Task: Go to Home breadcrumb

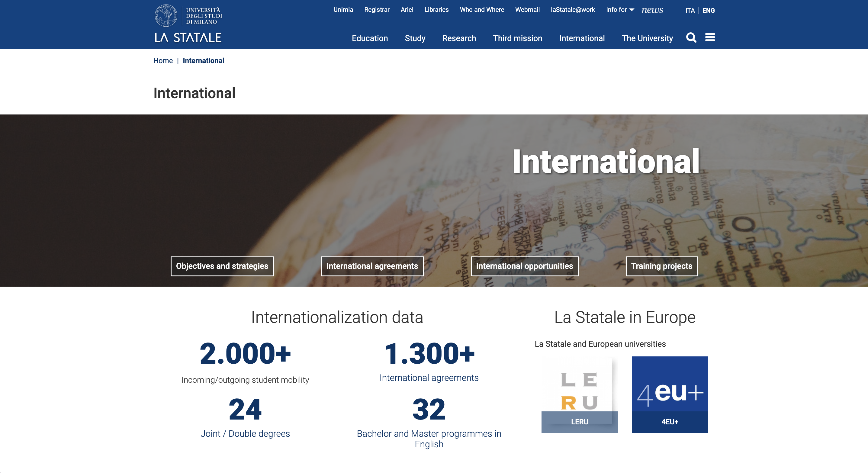Action: click(163, 61)
